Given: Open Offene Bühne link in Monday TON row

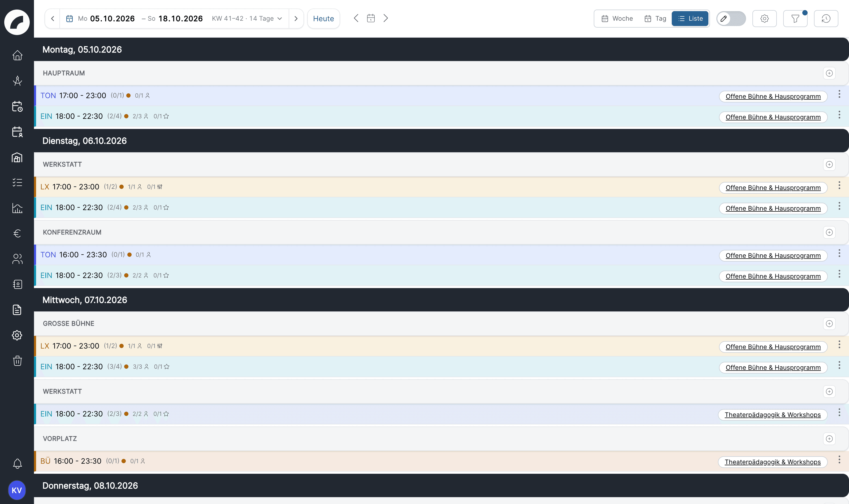Looking at the screenshot, I should tap(773, 97).
